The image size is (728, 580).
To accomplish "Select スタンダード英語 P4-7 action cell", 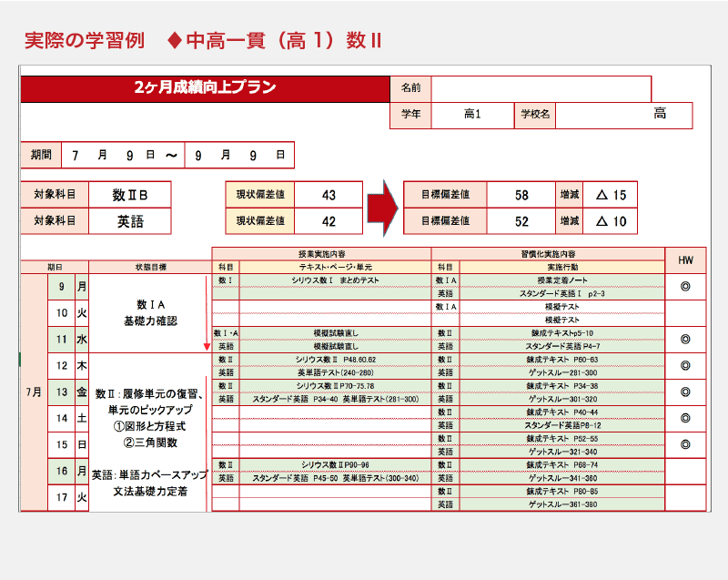I will point(562,346).
